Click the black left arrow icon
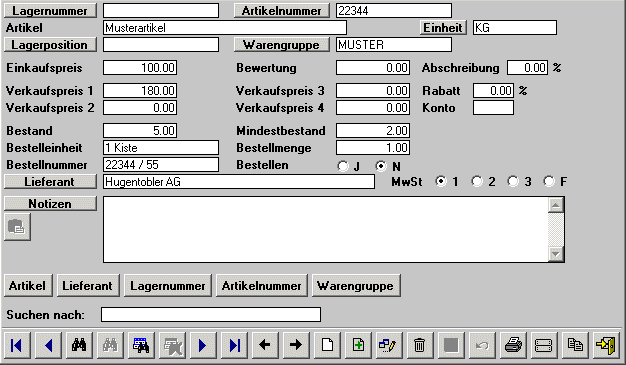This screenshot has width=626, height=365. tap(265, 345)
